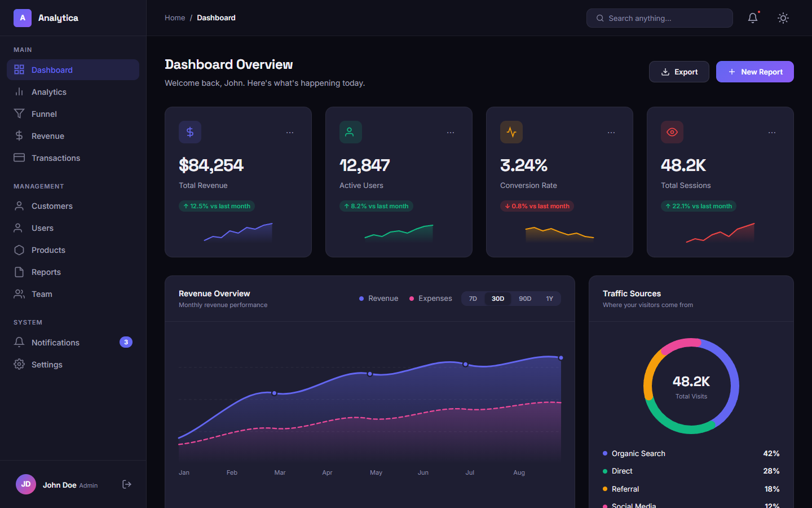
Task: Open the Funnel page
Action: (73, 114)
